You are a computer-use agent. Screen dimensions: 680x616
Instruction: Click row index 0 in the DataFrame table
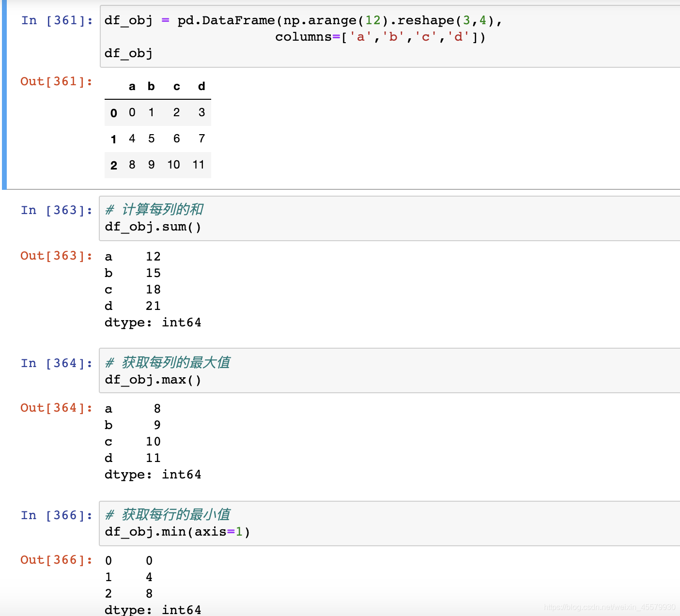pyautogui.click(x=114, y=113)
